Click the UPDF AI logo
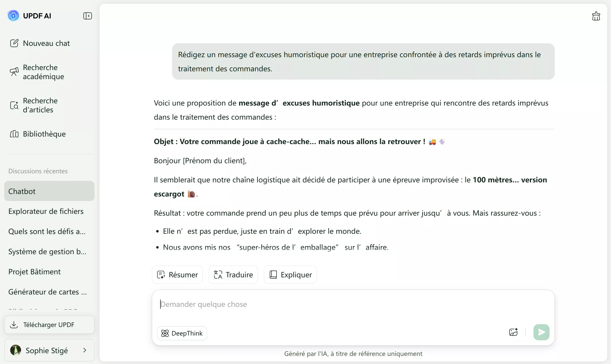611x364 pixels. tap(13, 16)
